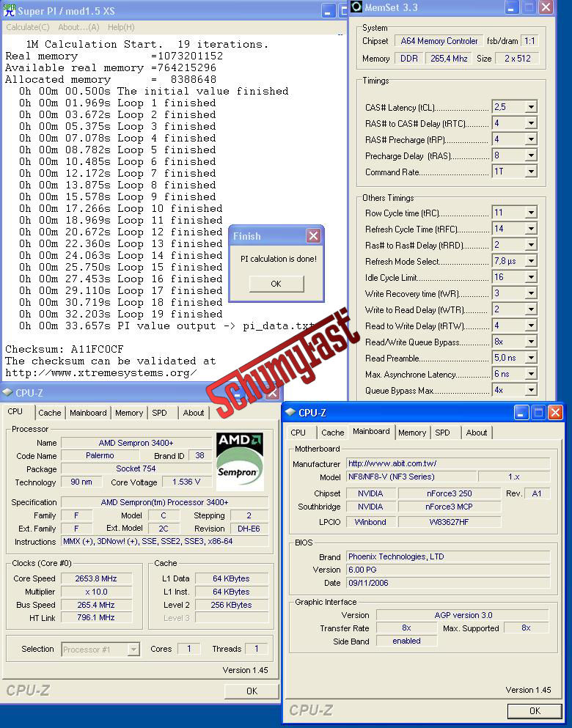The width and height of the screenshot is (572, 728).
Task: Open the Idle Cycle Limit dropdown
Action: (x=531, y=277)
